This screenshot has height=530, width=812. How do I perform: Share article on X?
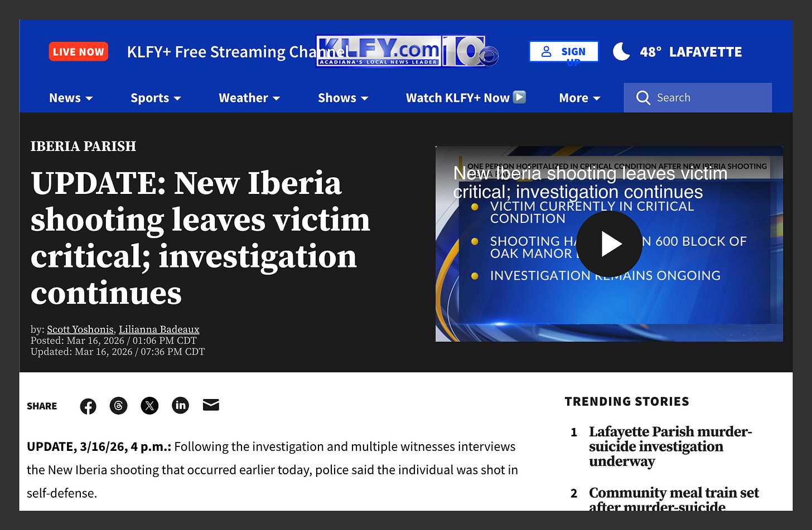[149, 406]
